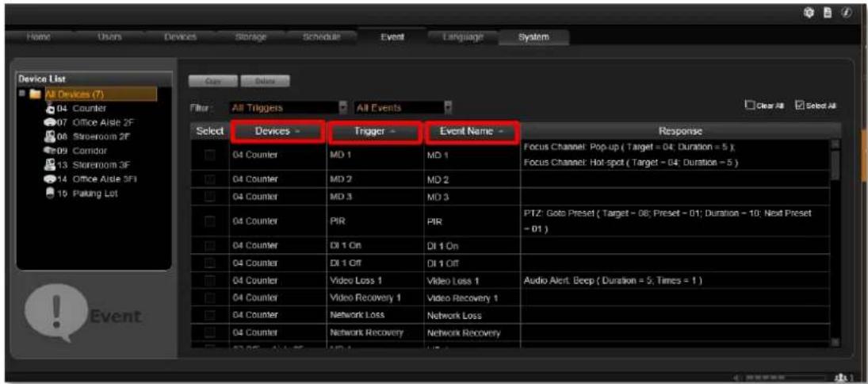Screen dimensions: 868x384
Task: Click the Copy button above the filter
Action: [213, 81]
